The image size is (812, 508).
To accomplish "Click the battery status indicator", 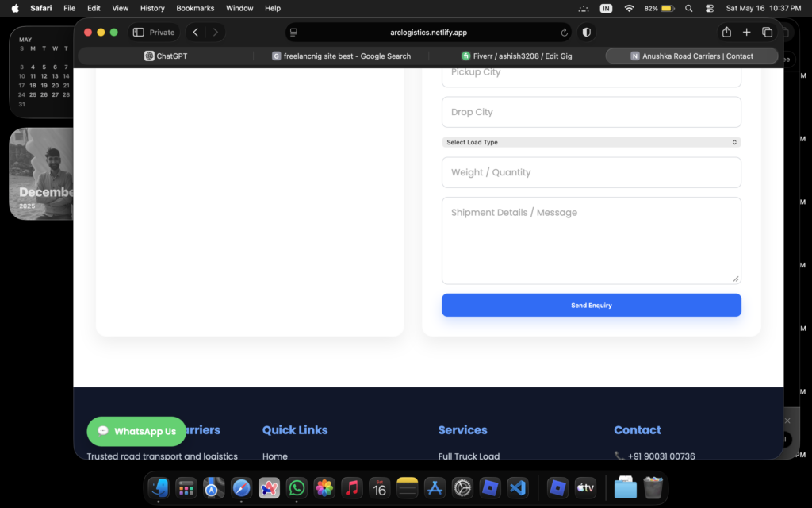I will click(659, 8).
